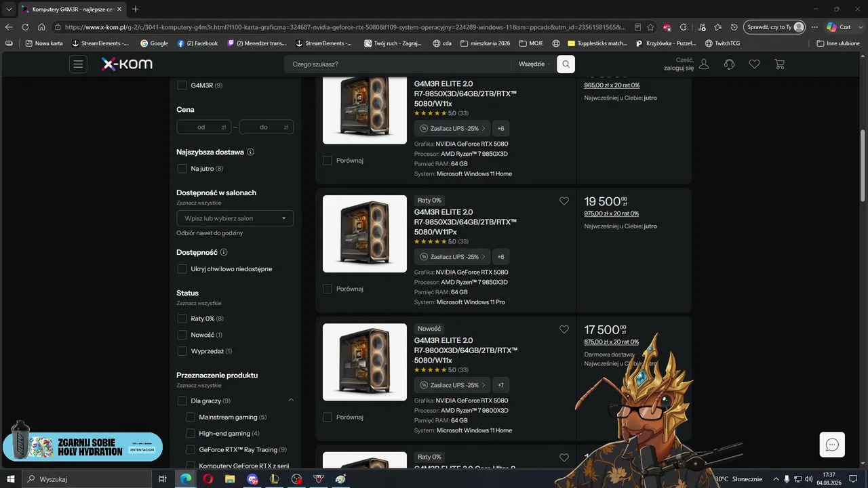This screenshot has width=868, height=488.
Task: Check the Wyprzedaż status filter
Action: [182, 351]
